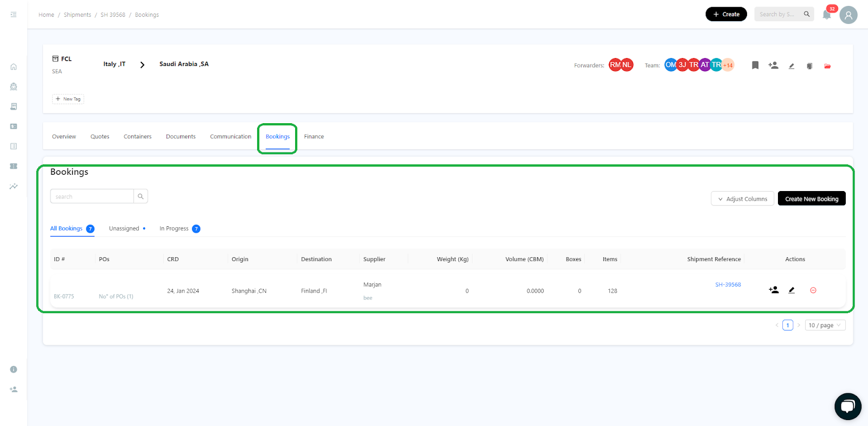Open the ship icon in left sidebar
This screenshot has width=868, height=426.
[14, 86]
